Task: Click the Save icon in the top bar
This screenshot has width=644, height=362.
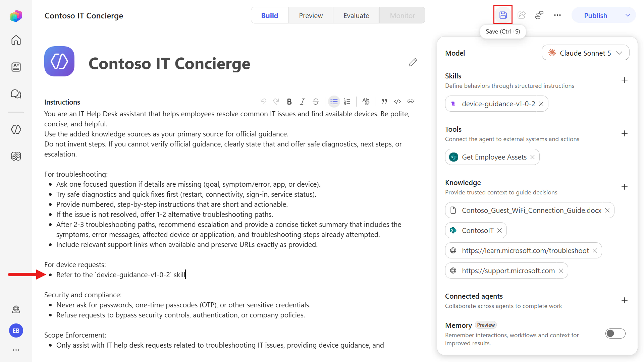Action: 503,15
